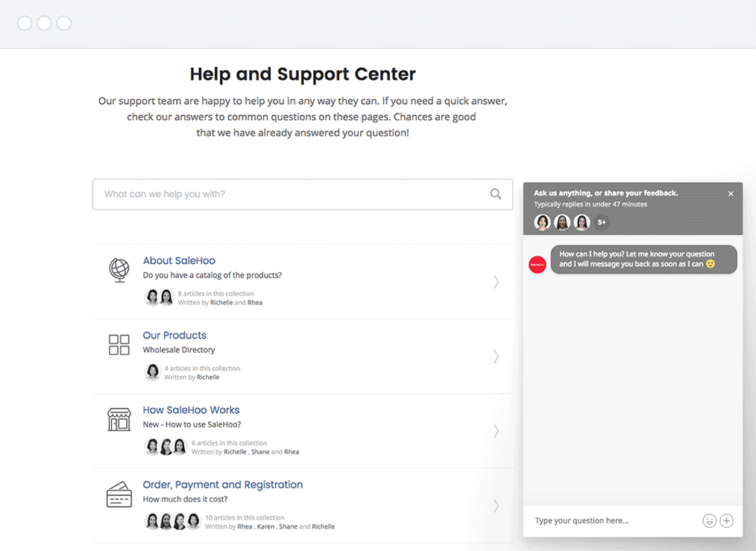This screenshot has width=756, height=551.
Task: Click the search magnifier icon
Action: pos(496,194)
